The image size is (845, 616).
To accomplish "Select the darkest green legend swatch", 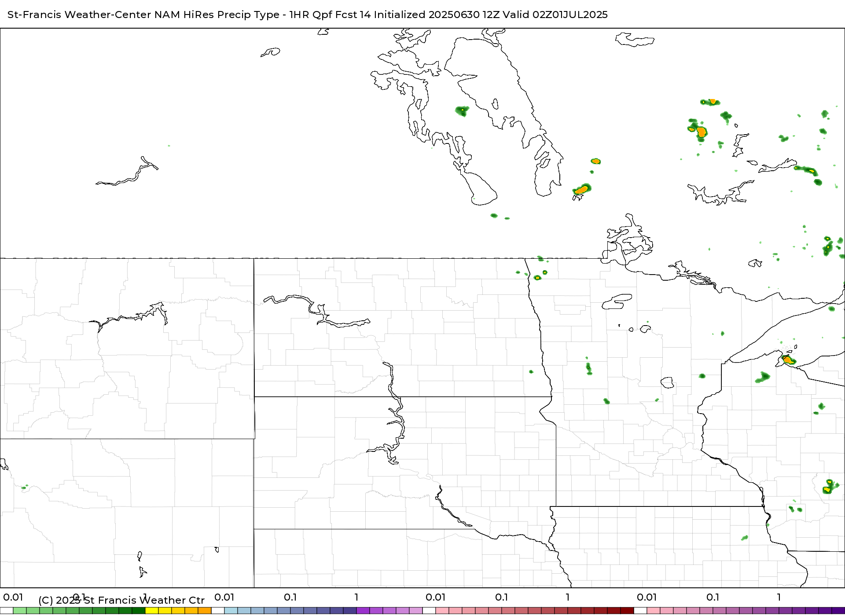I will click(x=139, y=611).
